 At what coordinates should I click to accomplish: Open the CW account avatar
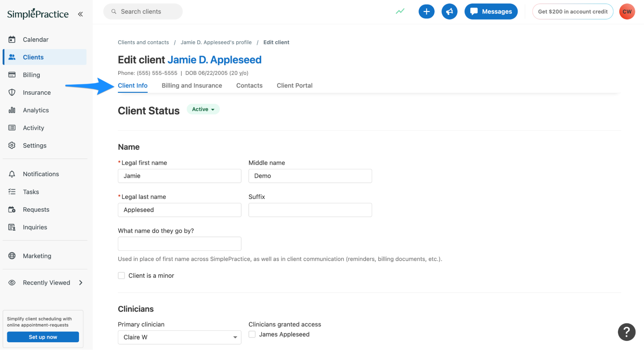point(627,12)
